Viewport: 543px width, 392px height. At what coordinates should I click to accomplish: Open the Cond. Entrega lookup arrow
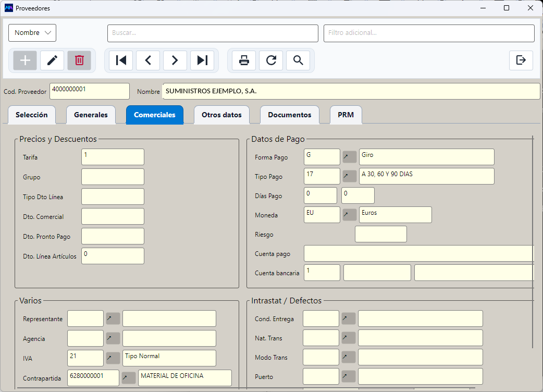(349, 318)
